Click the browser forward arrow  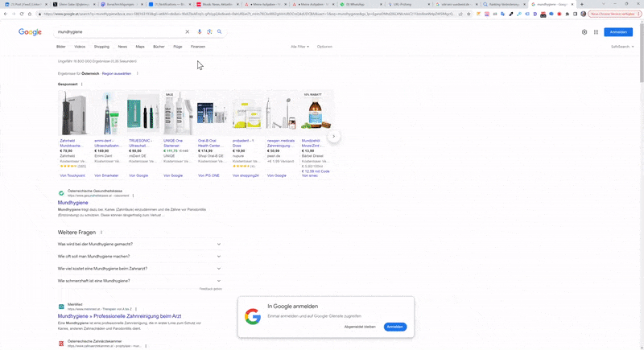[x=14, y=14]
